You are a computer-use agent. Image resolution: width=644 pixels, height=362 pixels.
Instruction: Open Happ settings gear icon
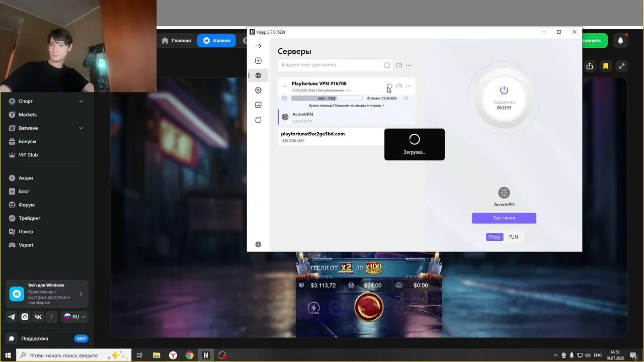[x=258, y=90]
